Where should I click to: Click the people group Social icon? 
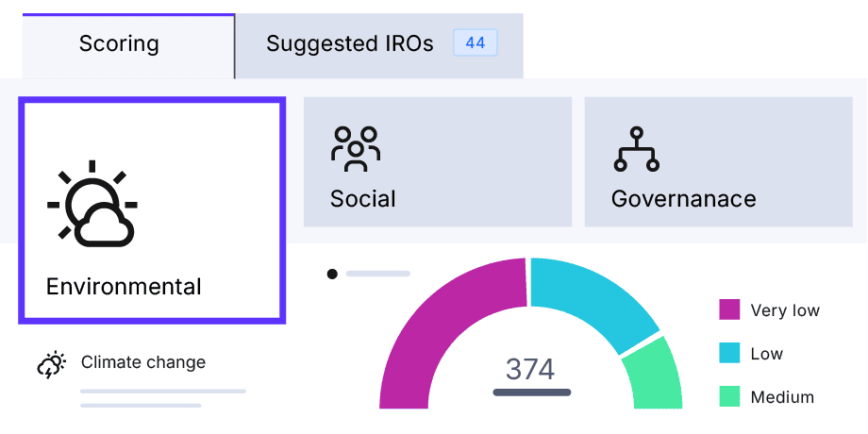click(x=356, y=149)
